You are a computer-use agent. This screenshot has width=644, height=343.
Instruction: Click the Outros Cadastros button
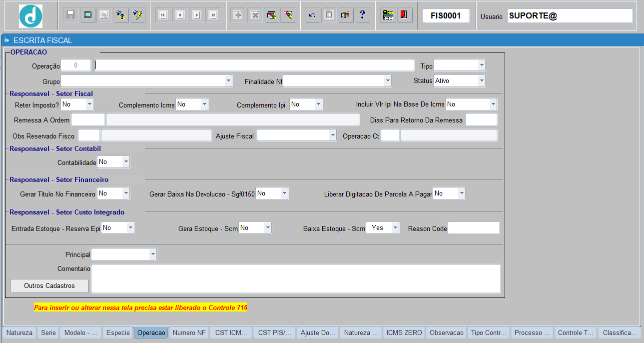[x=49, y=285]
